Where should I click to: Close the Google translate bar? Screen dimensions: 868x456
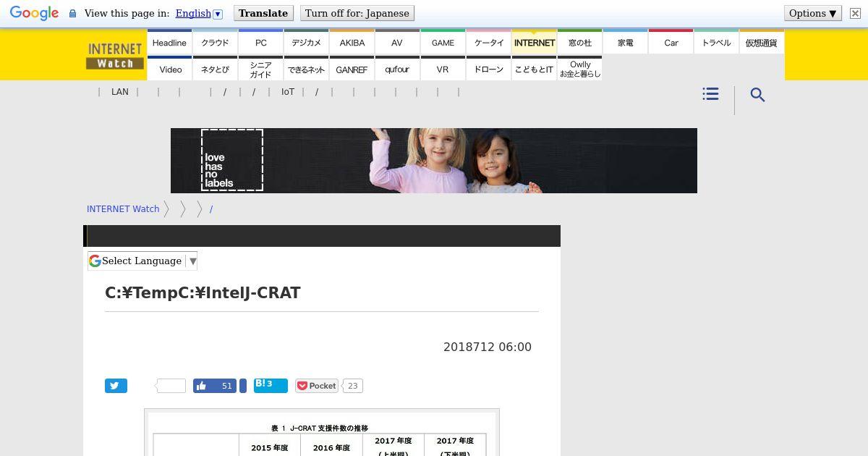855,13
